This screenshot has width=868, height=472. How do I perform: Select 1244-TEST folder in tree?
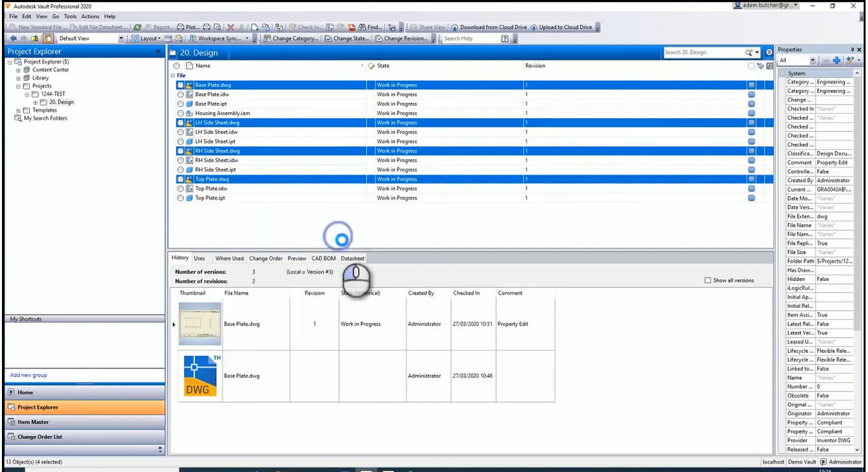(53, 94)
